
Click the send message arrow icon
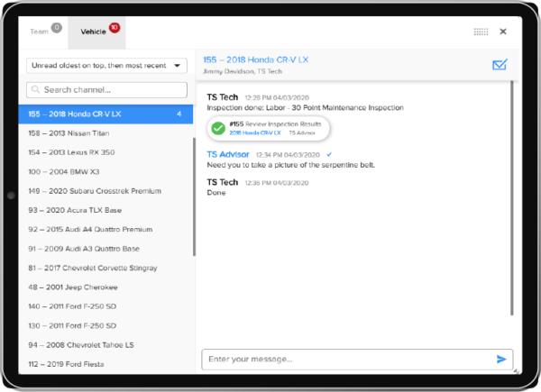[x=501, y=359]
